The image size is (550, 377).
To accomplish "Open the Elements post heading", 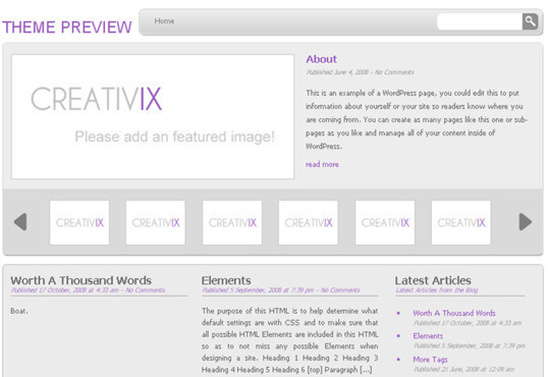I will pyautogui.click(x=226, y=281).
